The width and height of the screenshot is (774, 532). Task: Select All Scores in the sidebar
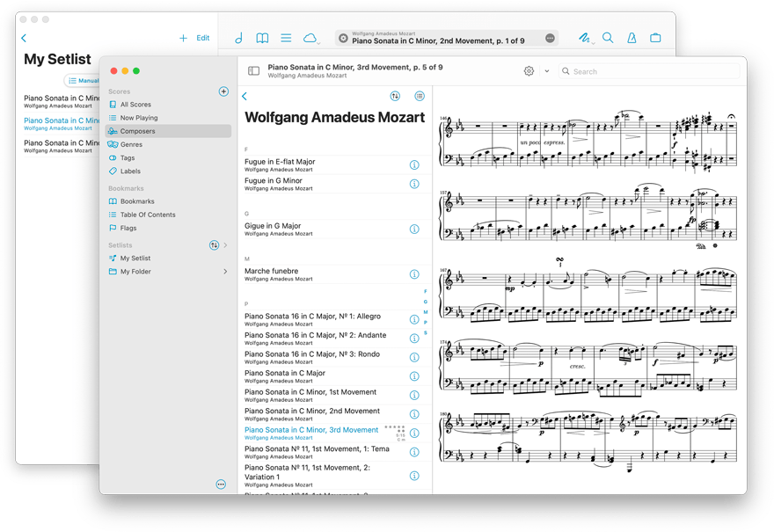click(168, 105)
